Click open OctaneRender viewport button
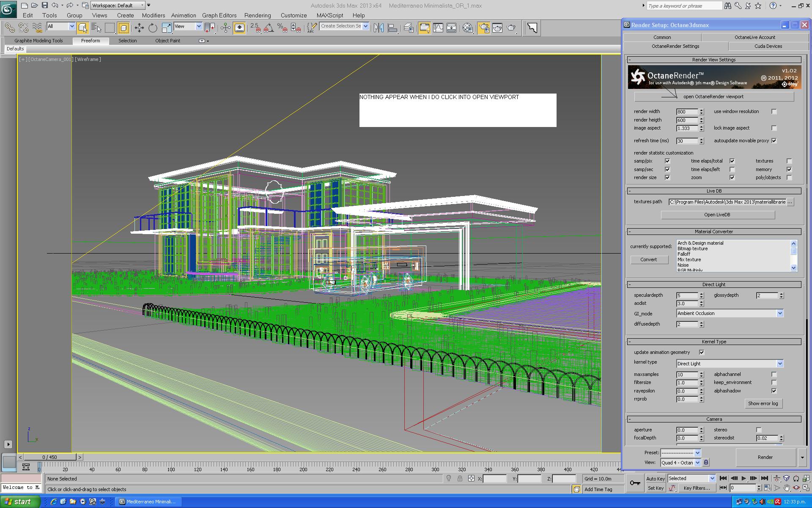The height and width of the screenshot is (508, 812). [x=714, y=97]
